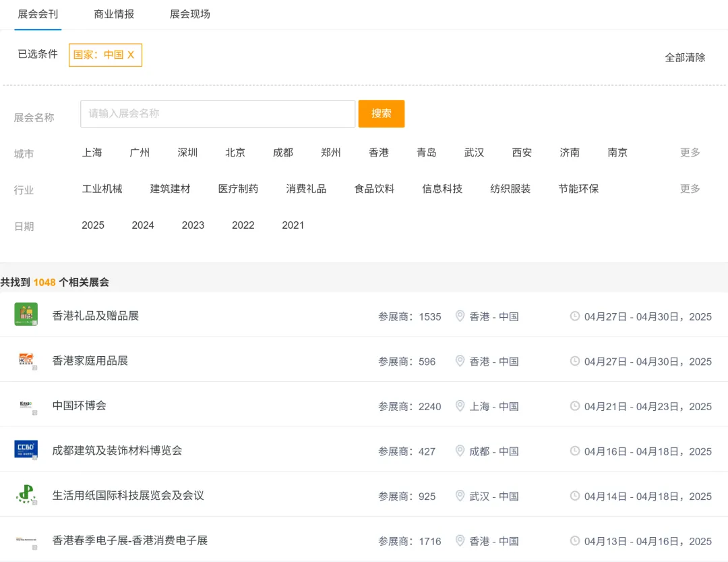The width and height of the screenshot is (728, 562).
Task: Open the 展会会刊 tab
Action: pyautogui.click(x=38, y=14)
